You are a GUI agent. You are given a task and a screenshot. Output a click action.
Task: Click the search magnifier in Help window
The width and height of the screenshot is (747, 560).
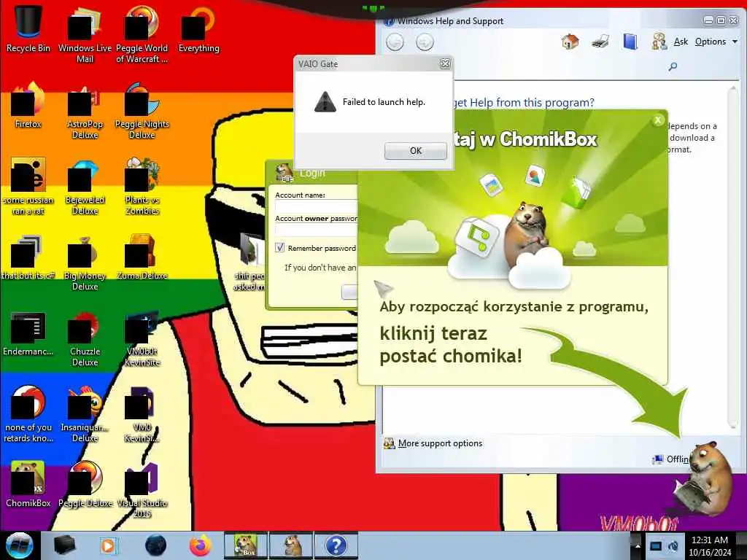[673, 66]
